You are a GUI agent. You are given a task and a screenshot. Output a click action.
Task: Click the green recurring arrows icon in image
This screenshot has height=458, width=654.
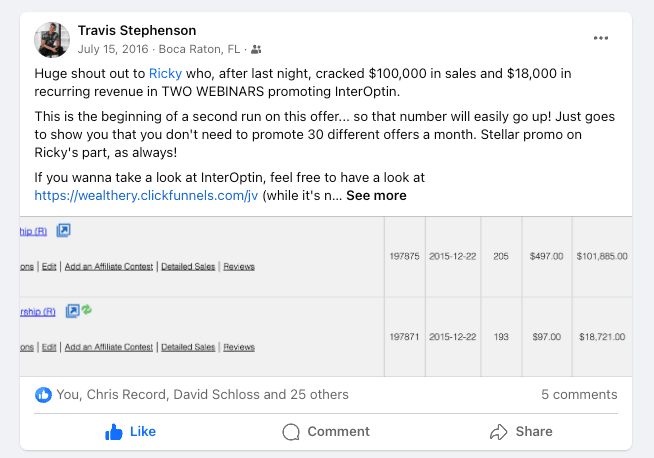coord(86,311)
